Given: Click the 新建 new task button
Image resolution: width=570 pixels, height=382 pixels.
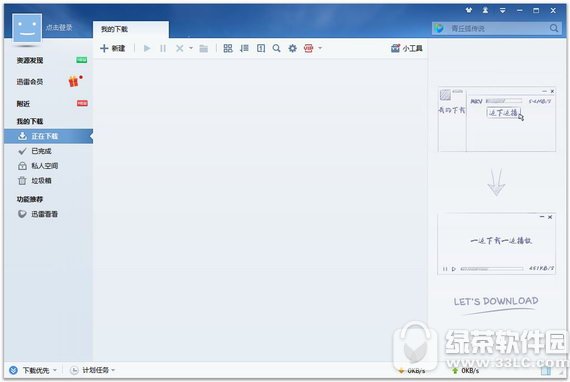Looking at the screenshot, I should click(x=113, y=48).
